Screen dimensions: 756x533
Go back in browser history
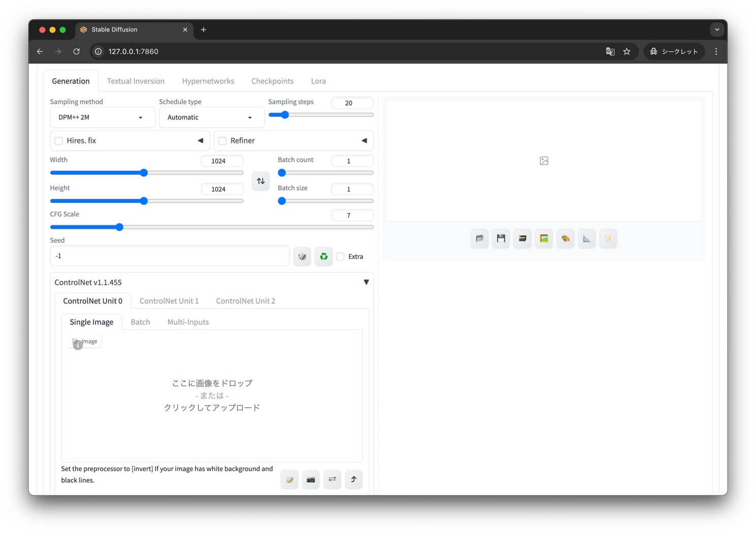[x=40, y=51]
